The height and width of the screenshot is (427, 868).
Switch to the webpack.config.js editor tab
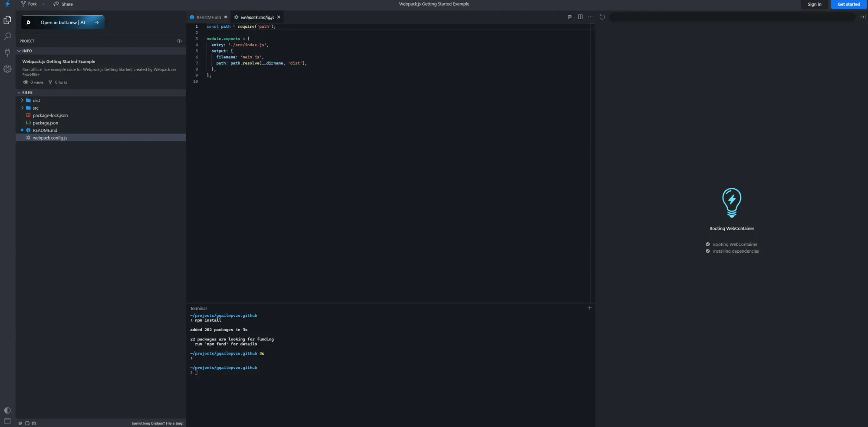coord(257,17)
